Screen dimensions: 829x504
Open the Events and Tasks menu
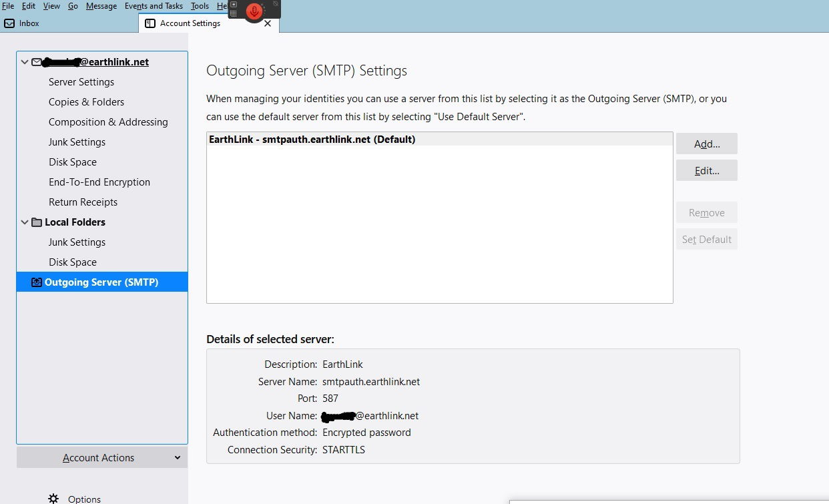point(154,6)
